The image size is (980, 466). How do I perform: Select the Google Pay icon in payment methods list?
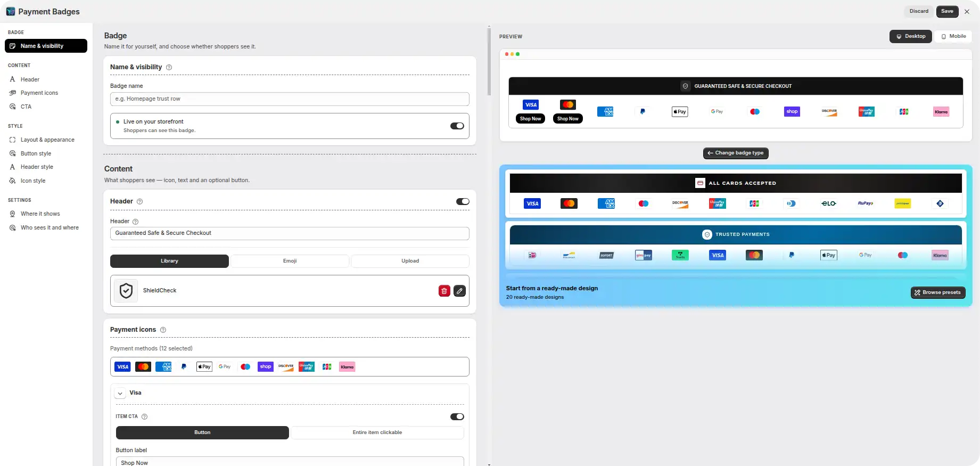click(x=225, y=367)
